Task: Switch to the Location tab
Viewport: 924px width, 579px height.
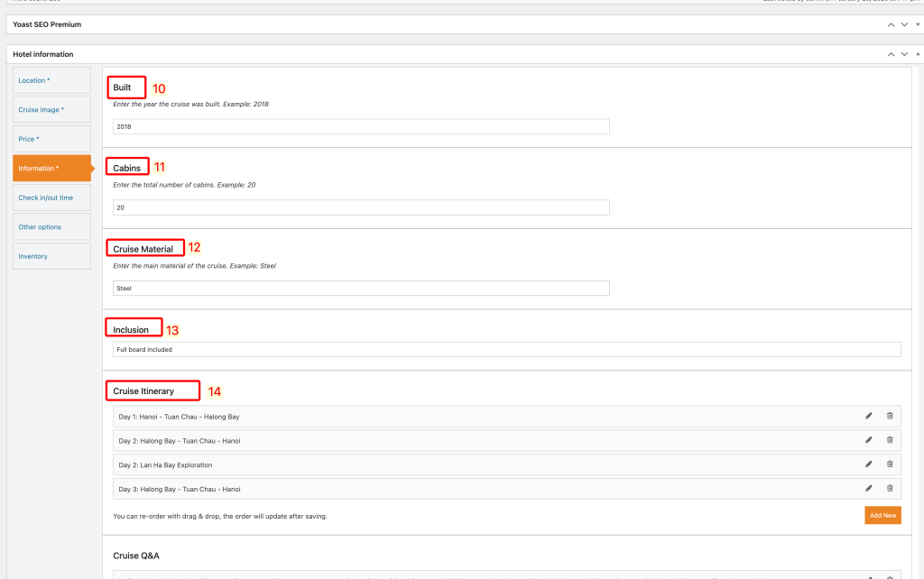Action: (51, 80)
